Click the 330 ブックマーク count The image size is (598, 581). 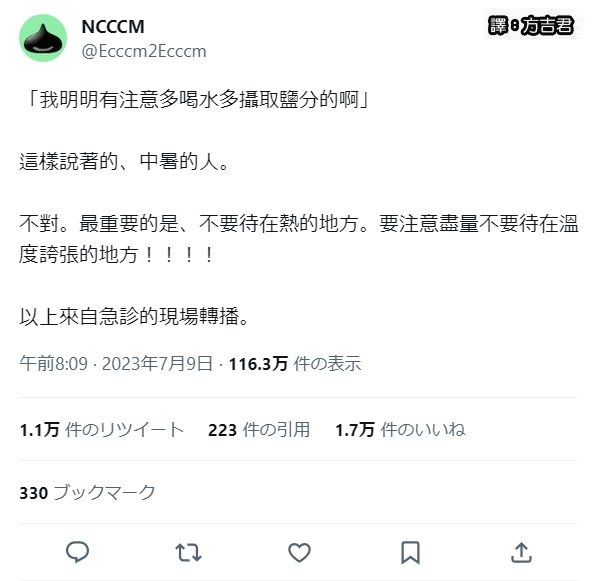coord(87,492)
